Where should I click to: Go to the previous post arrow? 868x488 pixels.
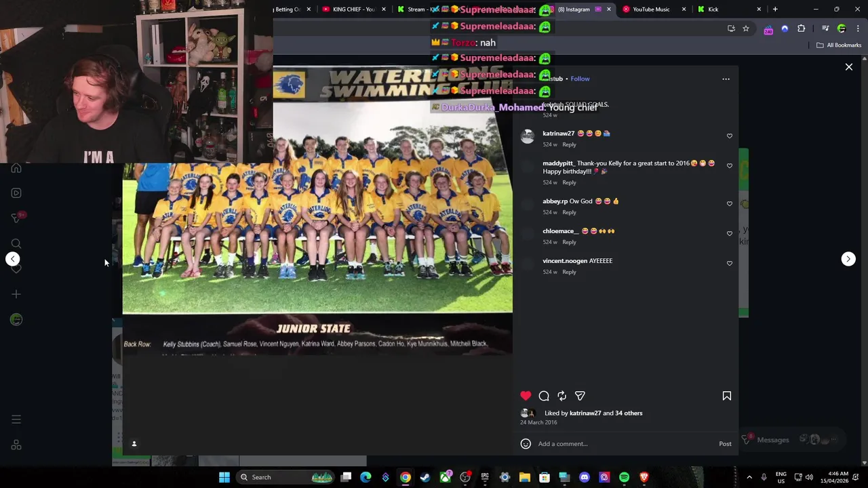click(13, 259)
